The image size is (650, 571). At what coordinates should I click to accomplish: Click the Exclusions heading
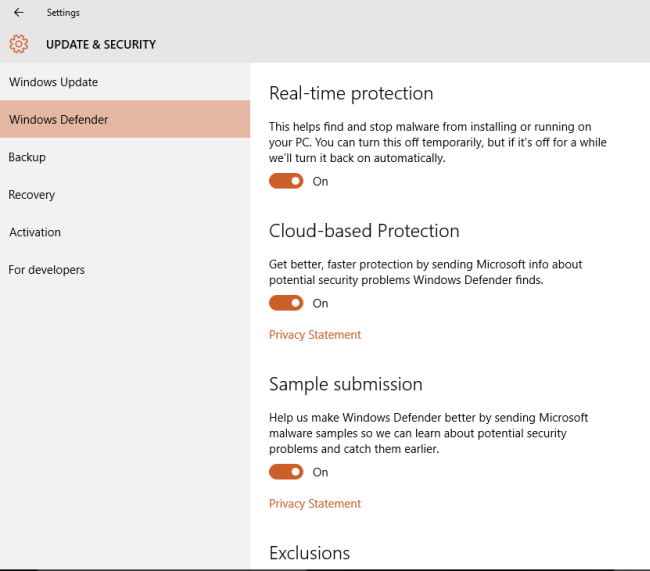(310, 553)
